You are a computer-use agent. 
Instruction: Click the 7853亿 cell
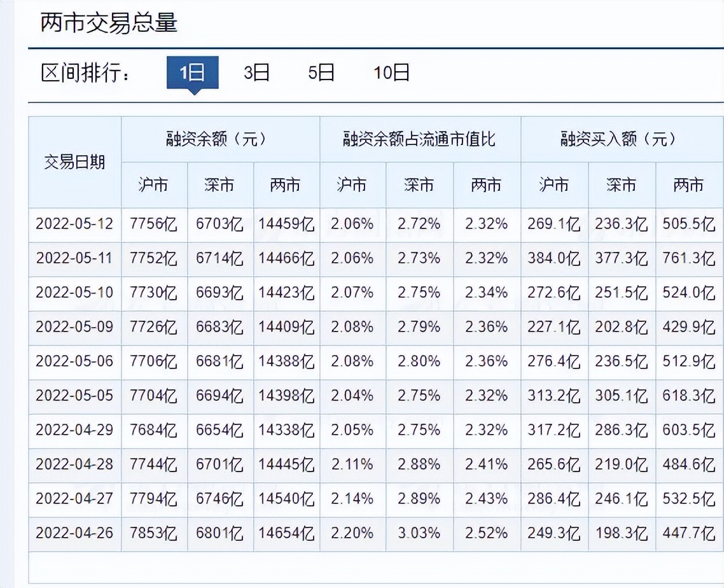154,533
